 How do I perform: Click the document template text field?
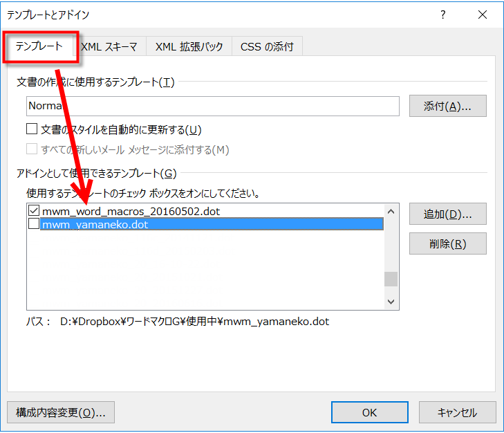213,106
